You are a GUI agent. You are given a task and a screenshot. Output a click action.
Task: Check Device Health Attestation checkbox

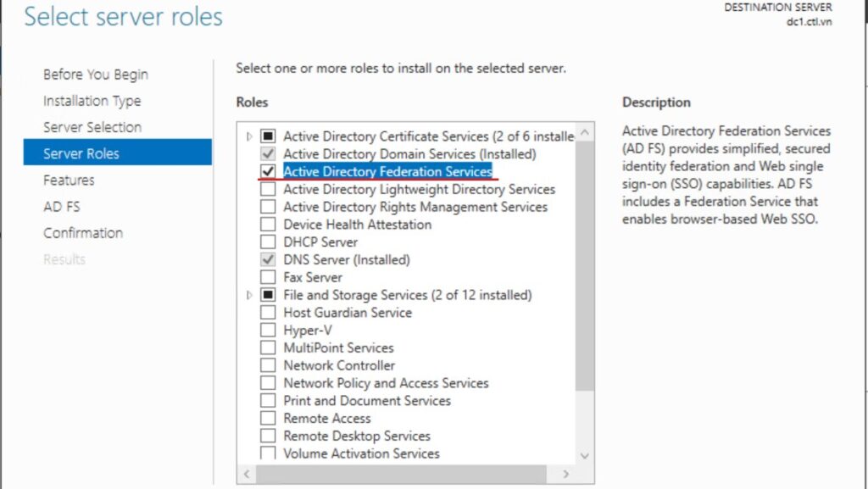(268, 225)
